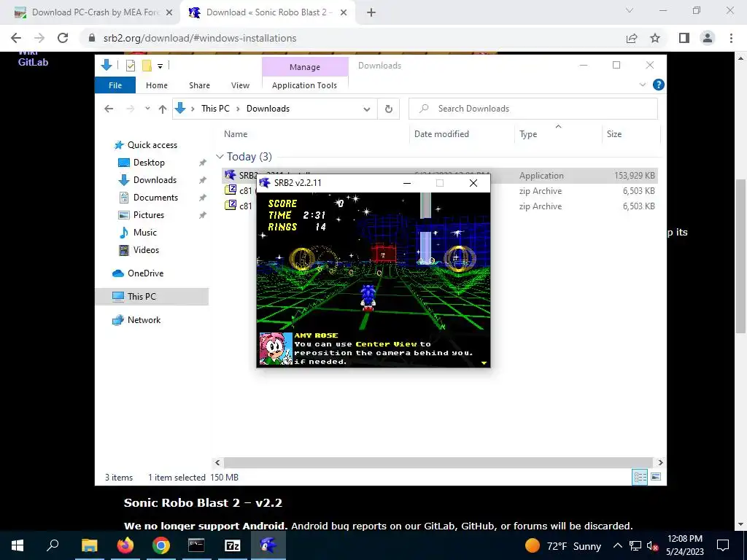The width and height of the screenshot is (747, 560).
Task: Open Application Tools ribbon tab
Action: point(304,85)
